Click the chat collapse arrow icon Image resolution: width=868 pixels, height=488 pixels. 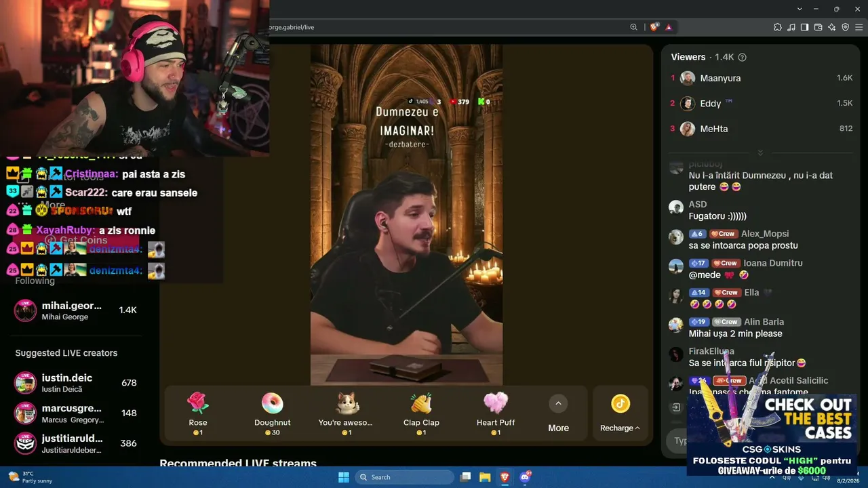676,407
